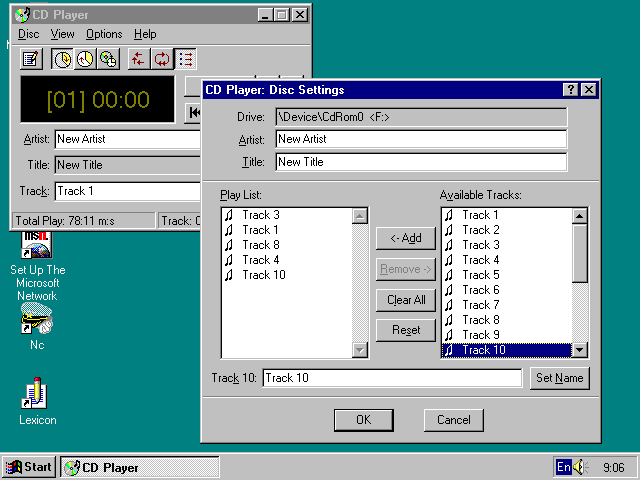Open the Disc menu

[x=28, y=34]
